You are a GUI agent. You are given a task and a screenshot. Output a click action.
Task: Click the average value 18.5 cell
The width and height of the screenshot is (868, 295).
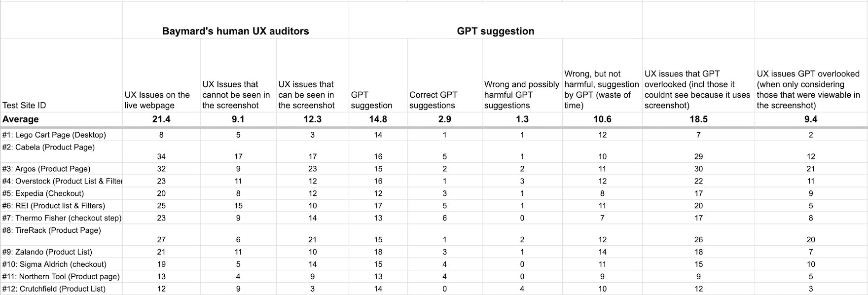[698, 119]
